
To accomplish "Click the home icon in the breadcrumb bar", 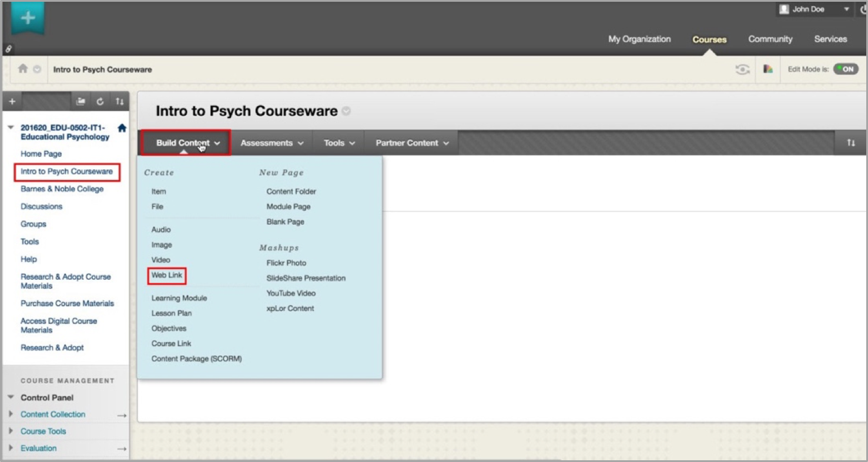I will pos(23,69).
